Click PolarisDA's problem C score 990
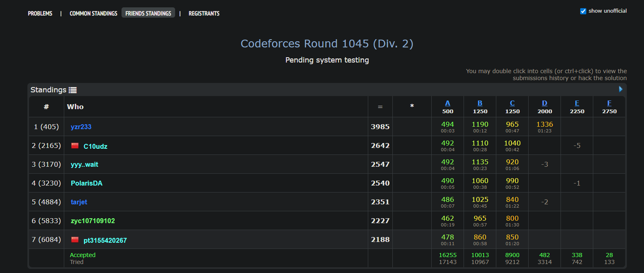Image resolution: width=644 pixels, height=273 pixels. 512,181
